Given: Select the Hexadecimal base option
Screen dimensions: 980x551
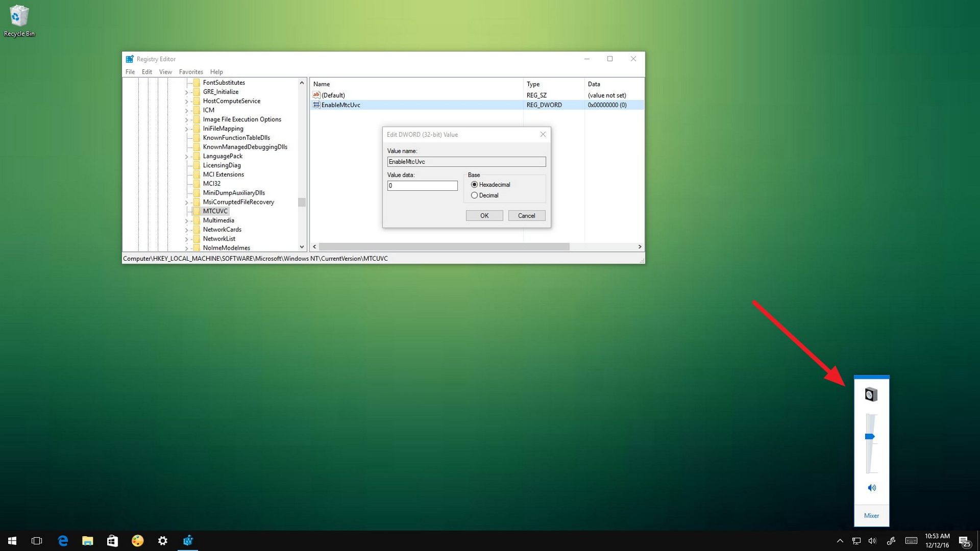Looking at the screenshot, I should point(475,185).
